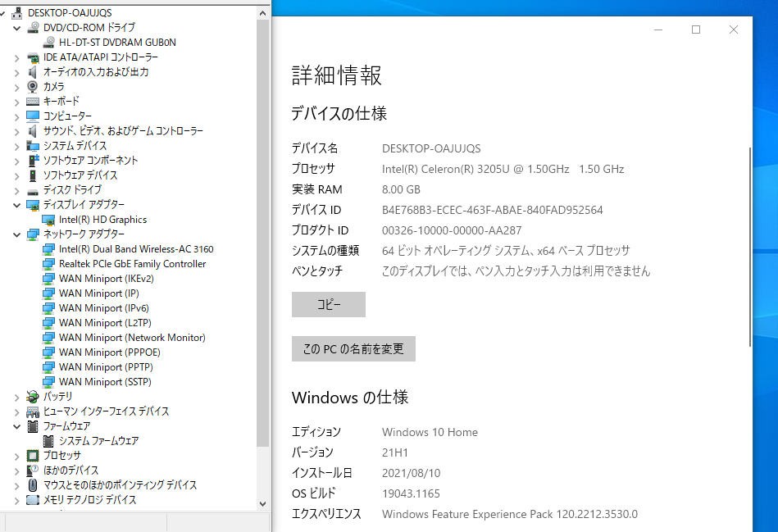The width and height of the screenshot is (778, 532).
Task: Select WAN Miniport (IPv6) entry
Action: (103, 308)
